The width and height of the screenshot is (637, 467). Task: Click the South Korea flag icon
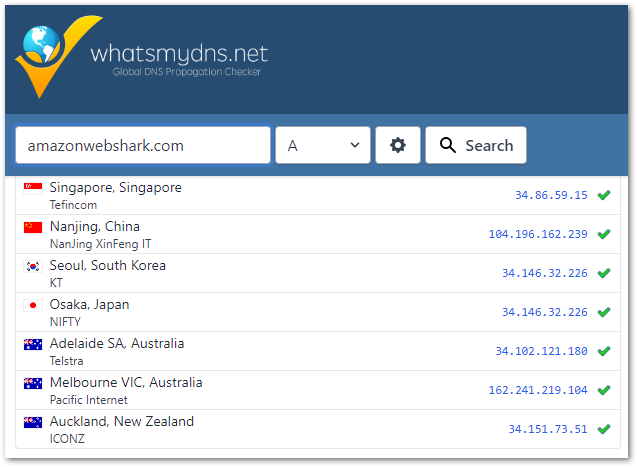(x=33, y=266)
